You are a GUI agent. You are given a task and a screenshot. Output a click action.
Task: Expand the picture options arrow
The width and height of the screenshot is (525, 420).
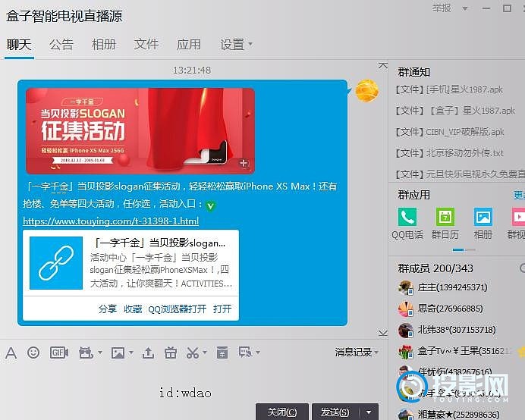tap(131, 352)
